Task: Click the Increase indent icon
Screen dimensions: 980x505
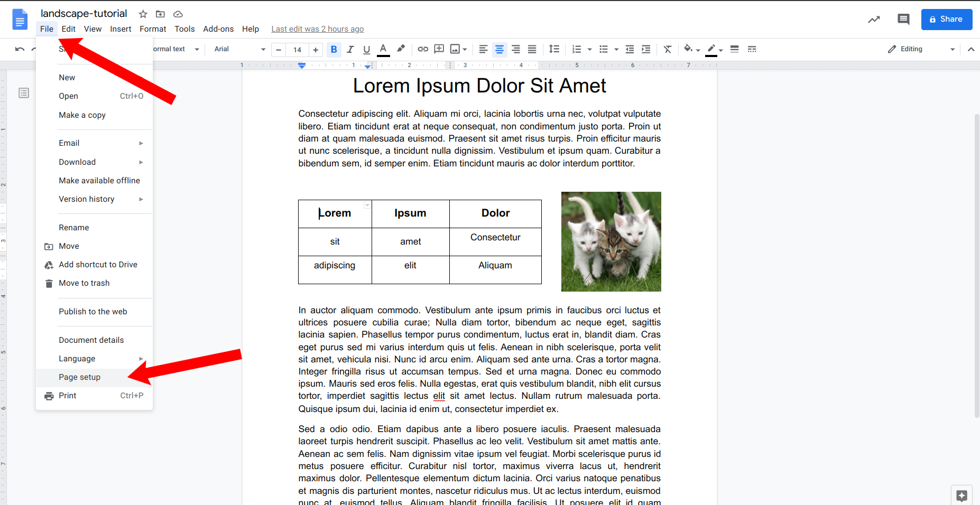Action: pos(646,49)
